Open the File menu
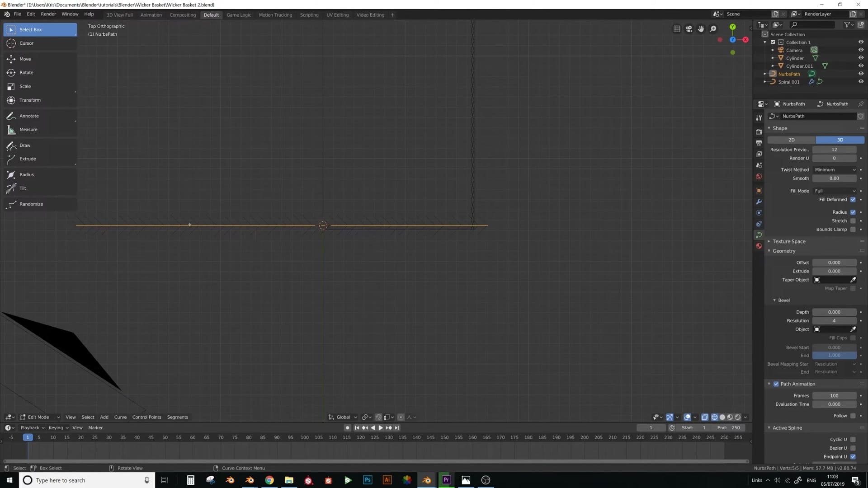868x488 pixels. click(x=17, y=14)
